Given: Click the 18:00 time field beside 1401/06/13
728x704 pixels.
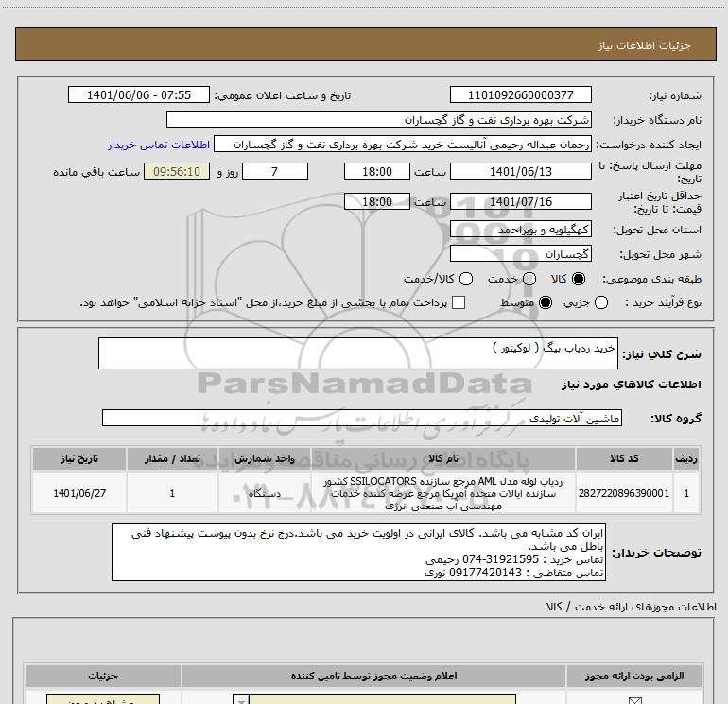Looking at the screenshot, I should tap(377, 172).
